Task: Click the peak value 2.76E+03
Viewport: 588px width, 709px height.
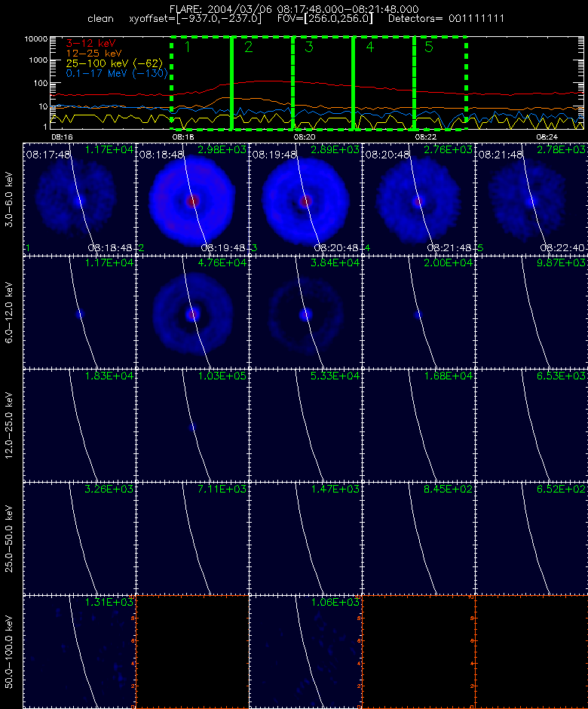Action: click(448, 149)
